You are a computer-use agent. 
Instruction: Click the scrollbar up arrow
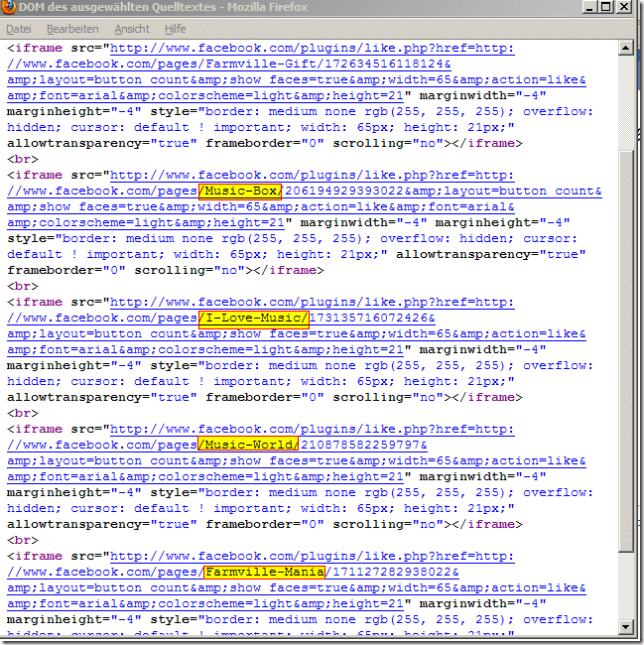point(625,49)
